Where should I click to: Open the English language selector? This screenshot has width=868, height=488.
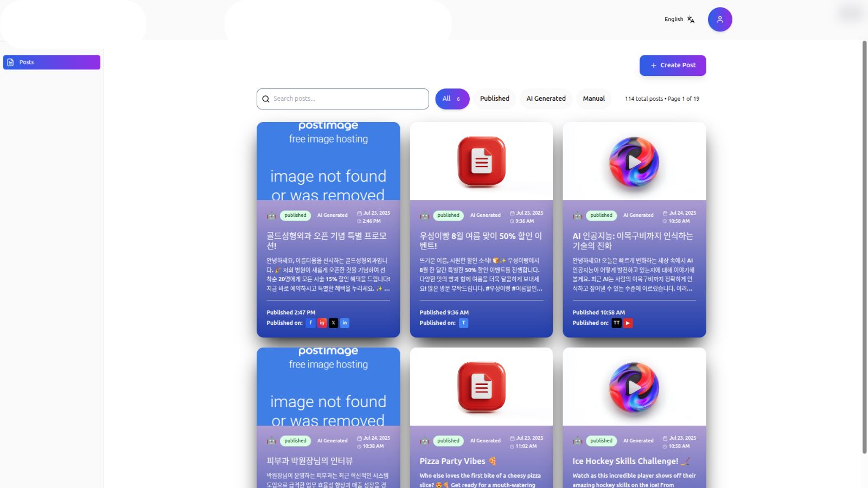(674, 20)
